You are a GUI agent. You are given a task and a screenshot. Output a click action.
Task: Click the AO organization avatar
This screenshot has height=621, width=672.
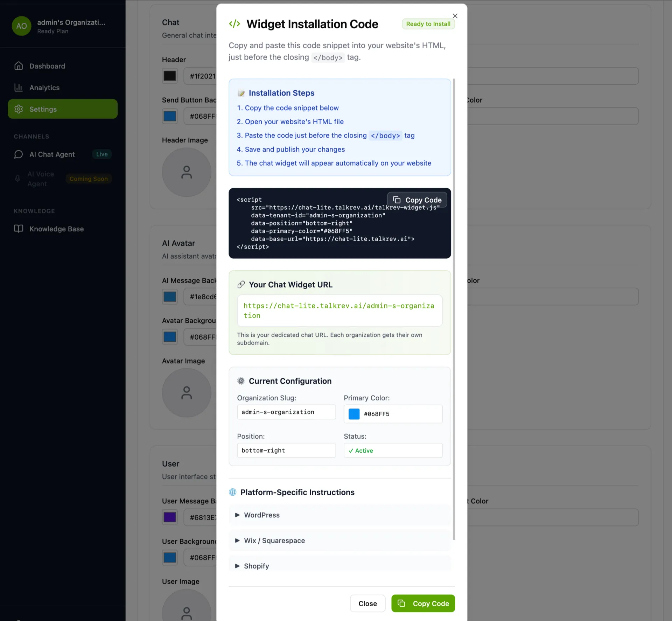(21, 26)
